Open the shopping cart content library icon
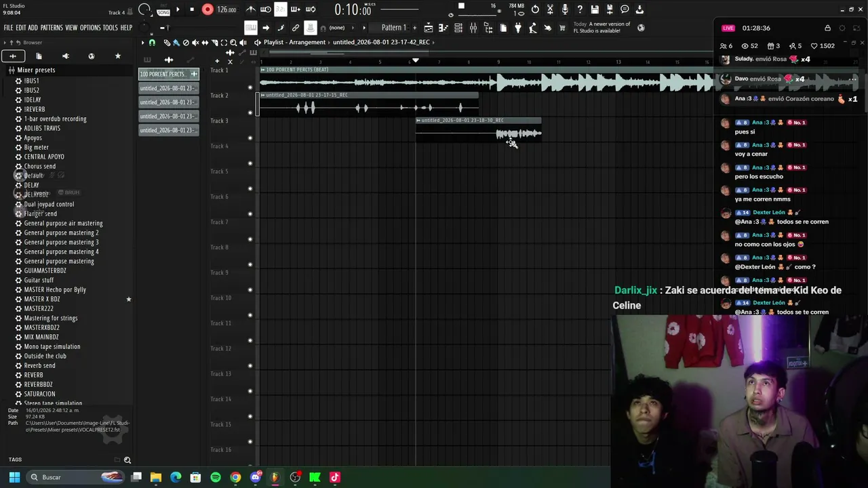Image resolution: width=868 pixels, height=488 pixels. click(562, 28)
